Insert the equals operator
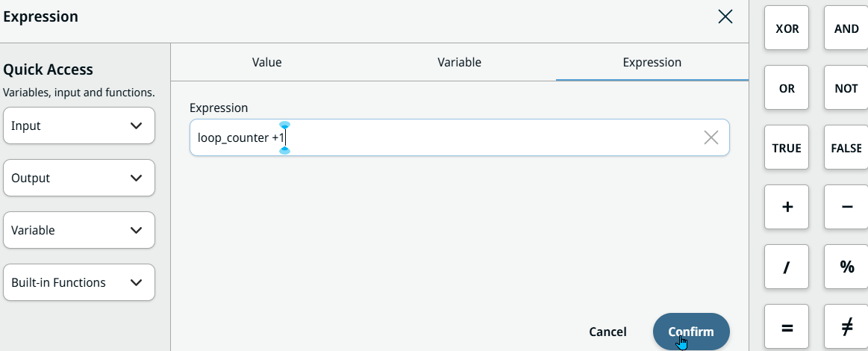 787,326
